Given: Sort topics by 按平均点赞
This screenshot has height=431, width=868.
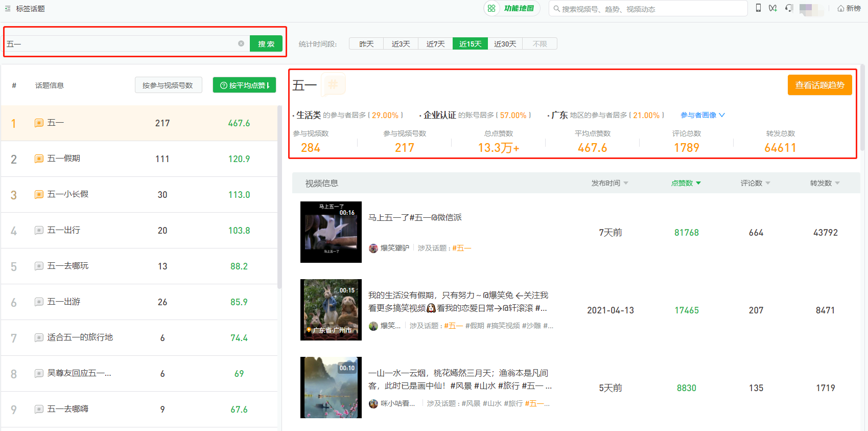Looking at the screenshot, I should coord(244,85).
